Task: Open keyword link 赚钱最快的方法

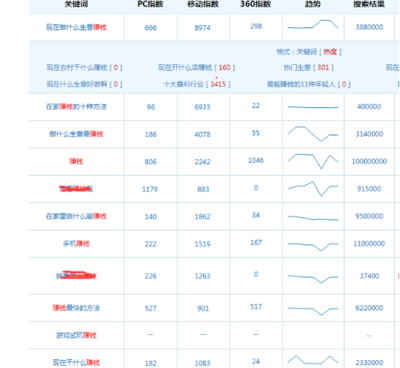Action: click(x=76, y=308)
